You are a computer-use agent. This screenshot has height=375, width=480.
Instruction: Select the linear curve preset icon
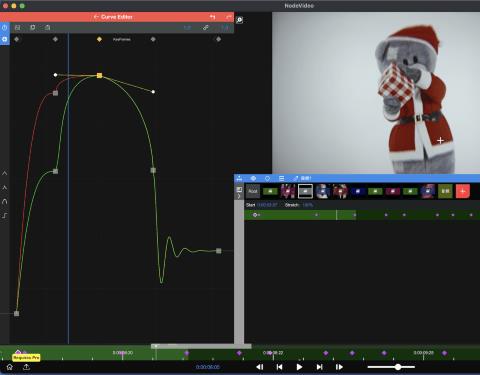point(5,173)
